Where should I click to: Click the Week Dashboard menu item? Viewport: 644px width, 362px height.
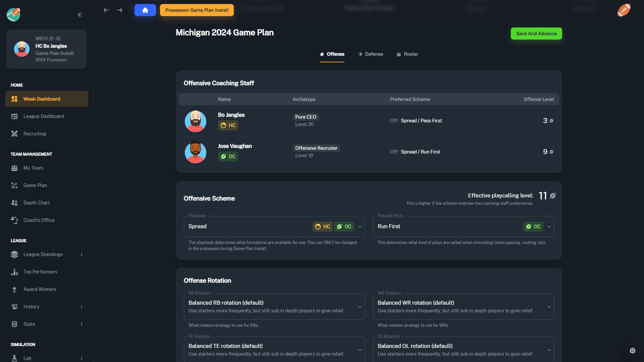[46, 99]
